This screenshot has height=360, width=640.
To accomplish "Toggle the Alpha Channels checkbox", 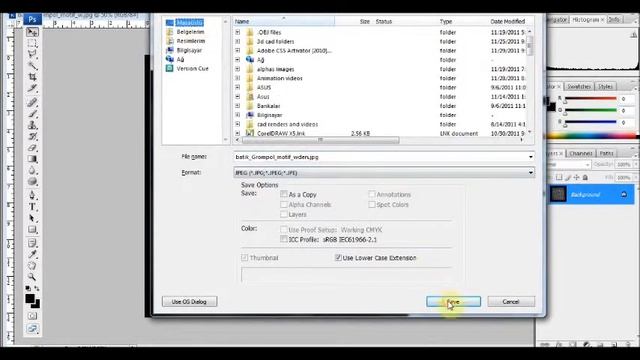I will tap(284, 204).
